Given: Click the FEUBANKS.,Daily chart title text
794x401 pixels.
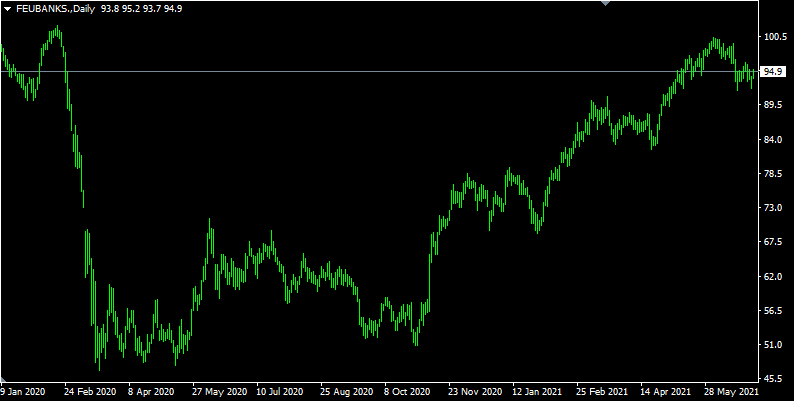Looking at the screenshot, I should 55,9.
